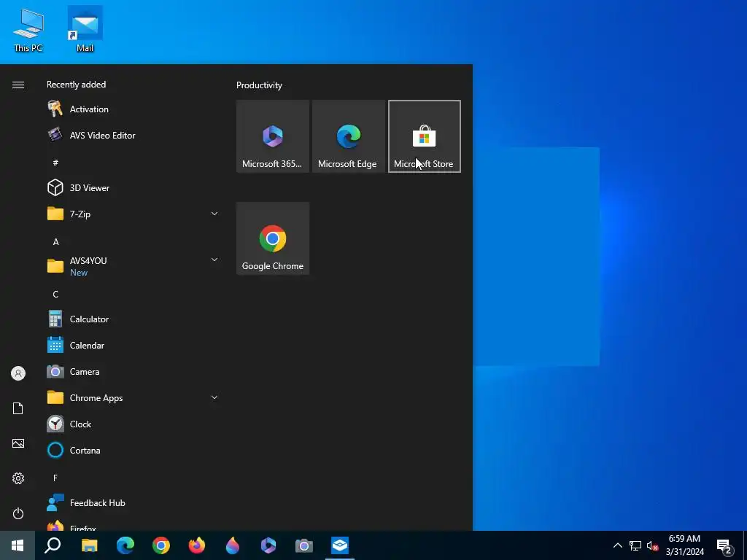Open the Microsoft Store tile

424,136
